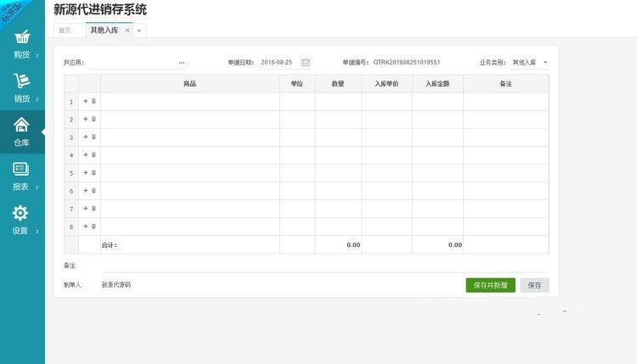The image size is (637, 364).
Task: Delete row 2 with trash icon
Action: (x=93, y=119)
